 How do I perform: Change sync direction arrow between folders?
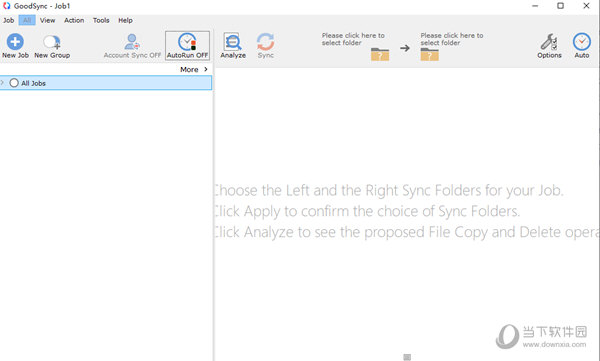coord(405,48)
